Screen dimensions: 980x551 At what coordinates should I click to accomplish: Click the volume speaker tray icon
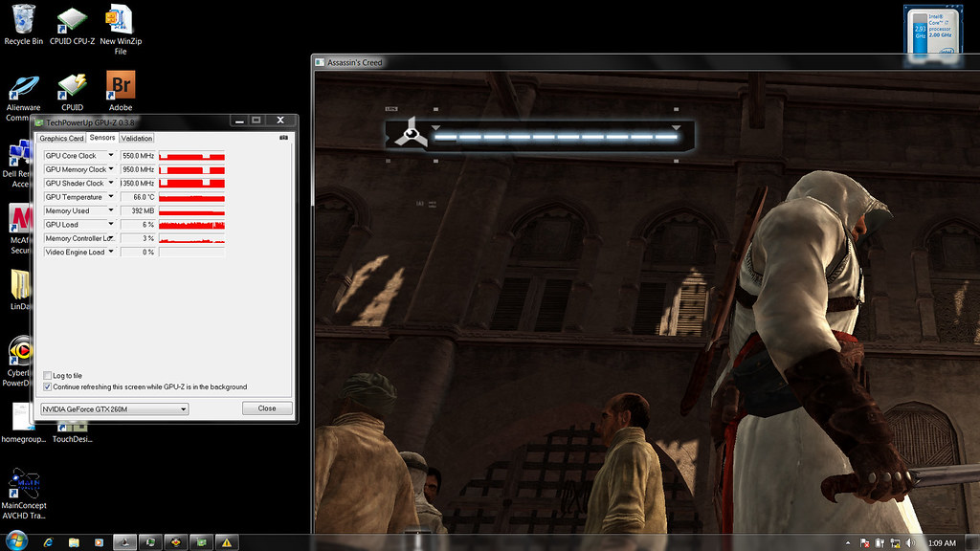(x=911, y=543)
